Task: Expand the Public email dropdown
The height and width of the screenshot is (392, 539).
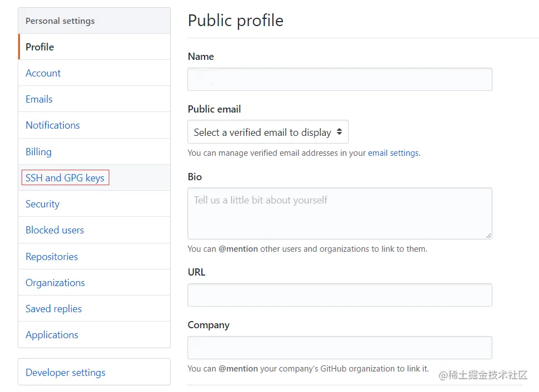Action: pos(262,133)
